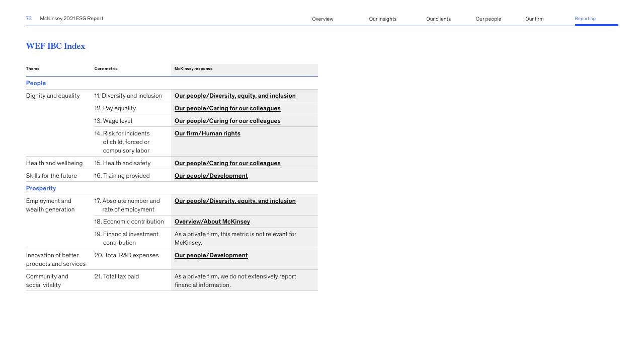Click the Reporting tab
644x363 pixels.
click(x=585, y=19)
